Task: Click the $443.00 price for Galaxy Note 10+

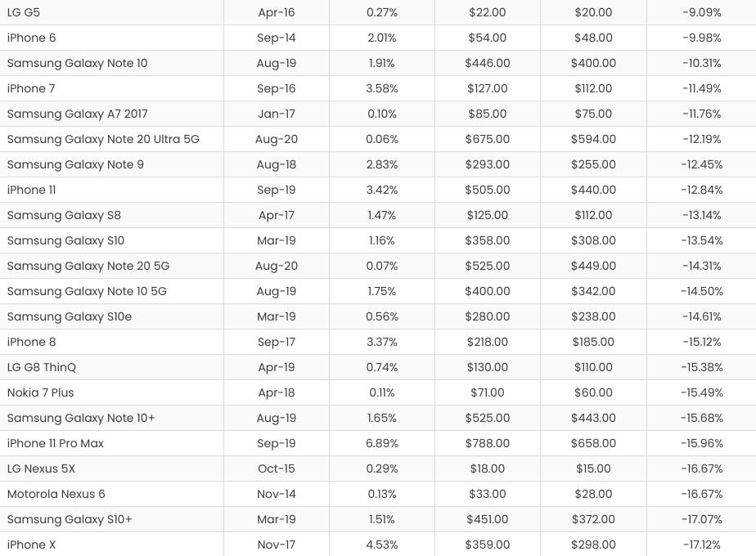Action: click(593, 418)
